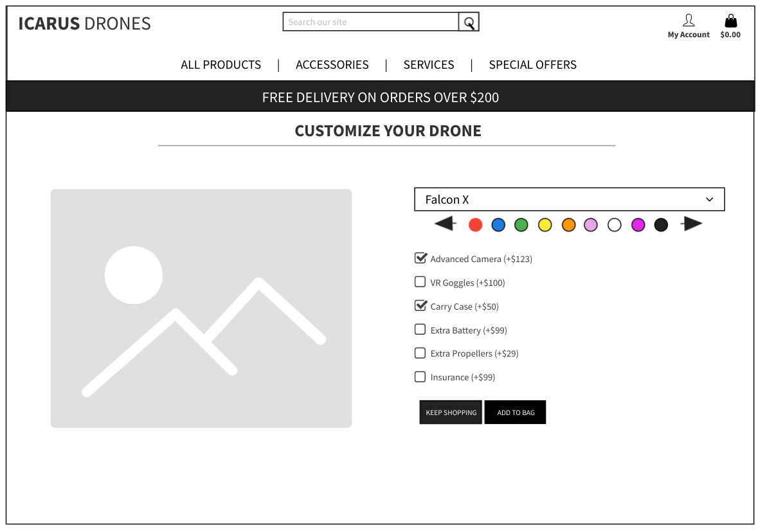
Task: Tick the Insurance checkbox
Action: [420, 377]
